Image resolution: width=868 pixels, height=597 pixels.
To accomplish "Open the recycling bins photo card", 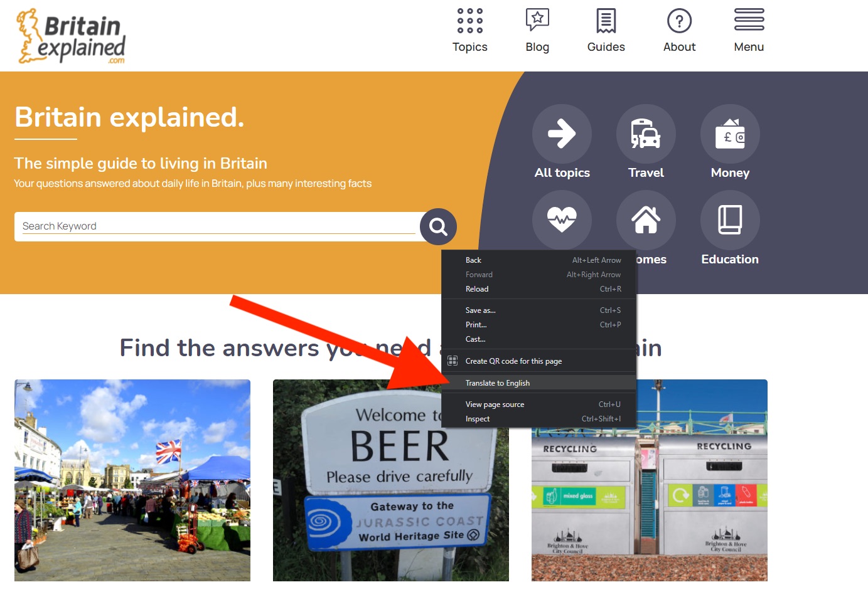I will point(650,480).
